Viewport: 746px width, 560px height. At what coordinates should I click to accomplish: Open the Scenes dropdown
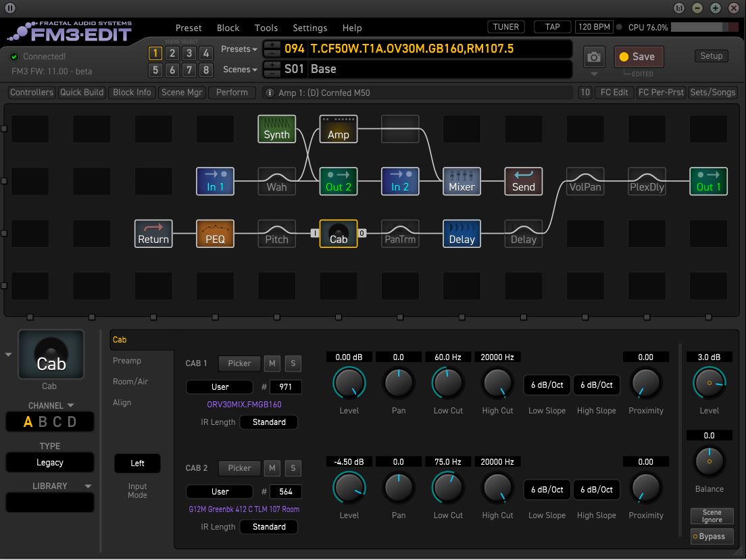point(240,70)
